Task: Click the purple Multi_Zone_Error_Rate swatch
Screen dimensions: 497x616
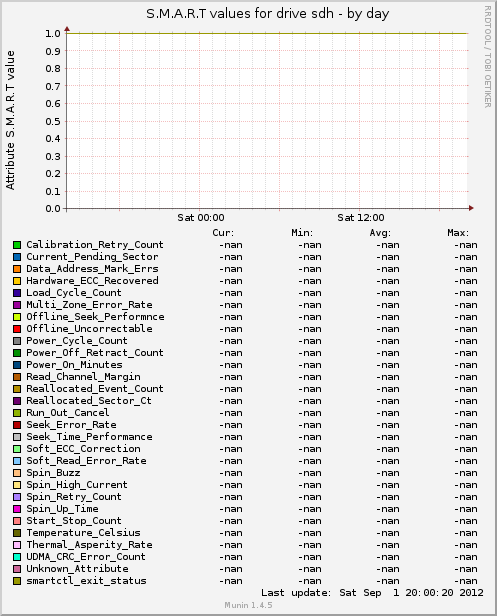Action: click(17, 305)
